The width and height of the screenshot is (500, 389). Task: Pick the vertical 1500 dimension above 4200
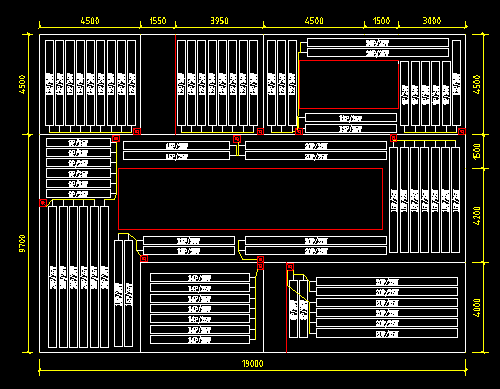tap(477, 151)
